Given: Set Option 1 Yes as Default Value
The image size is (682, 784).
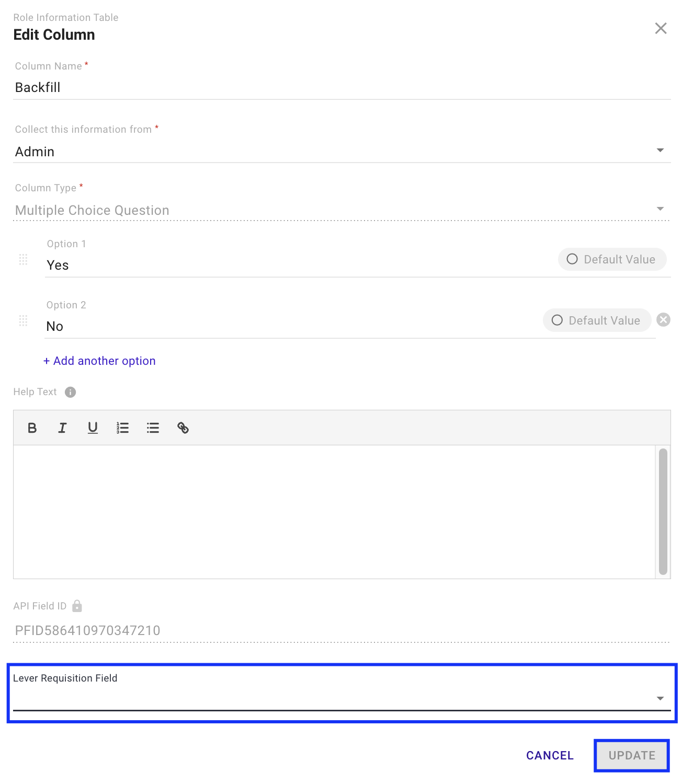Looking at the screenshot, I should [612, 259].
